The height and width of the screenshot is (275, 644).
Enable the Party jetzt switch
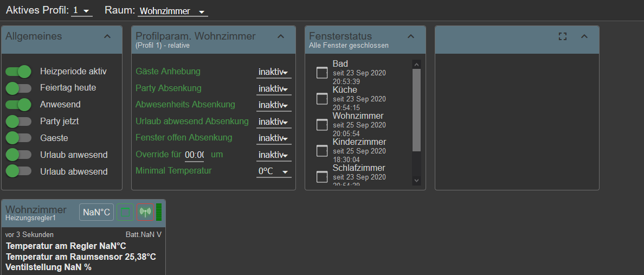(x=19, y=121)
